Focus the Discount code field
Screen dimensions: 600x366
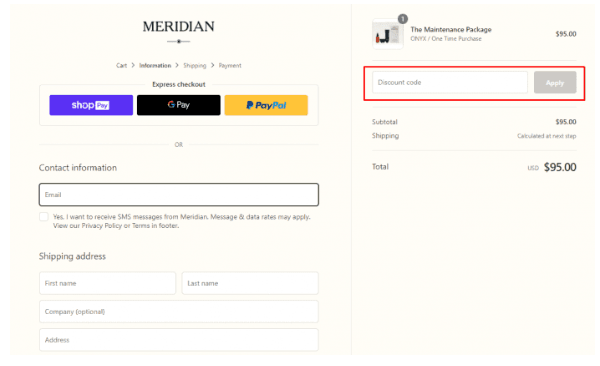click(450, 82)
